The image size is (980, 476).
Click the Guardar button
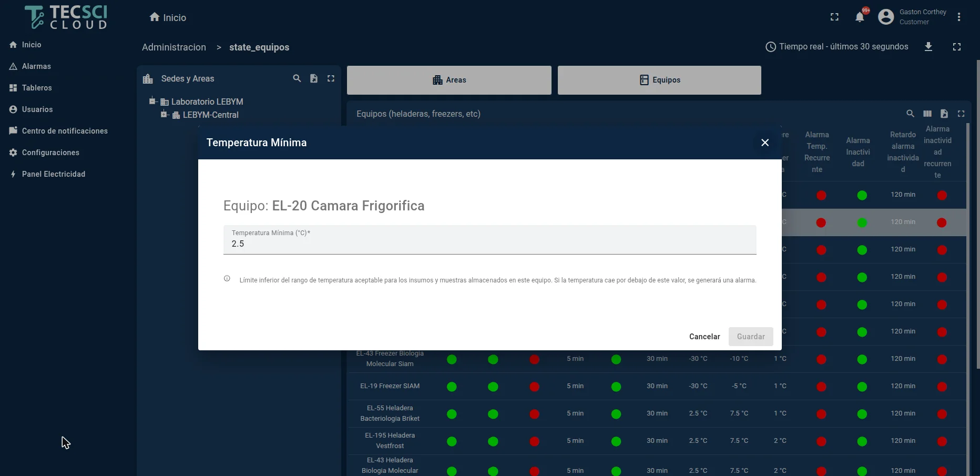coord(751,337)
